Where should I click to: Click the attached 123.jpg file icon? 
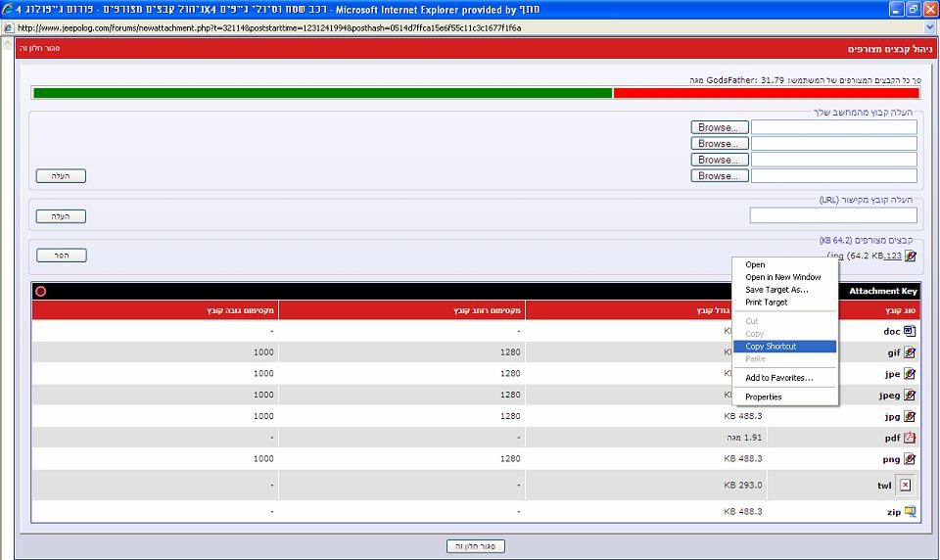click(x=911, y=256)
